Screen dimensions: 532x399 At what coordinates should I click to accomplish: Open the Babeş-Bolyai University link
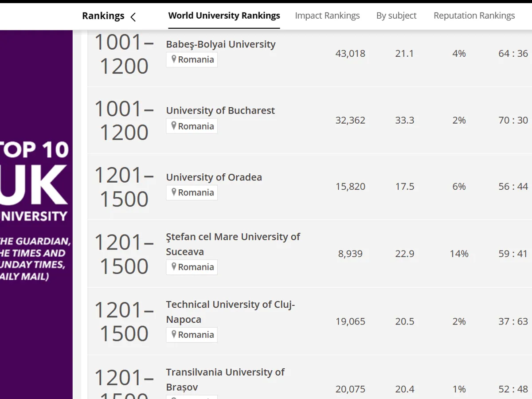pyautogui.click(x=221, y=44)
